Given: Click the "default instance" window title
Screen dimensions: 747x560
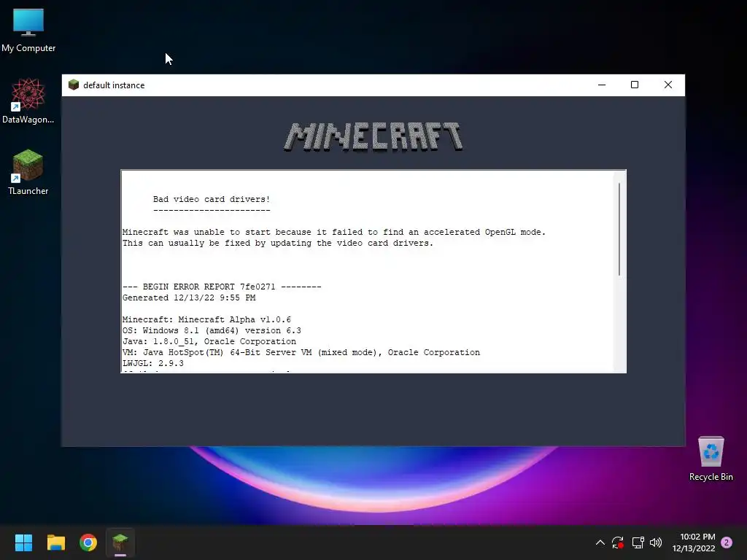Looking at the screenshot, I should (x=114, y=85).
